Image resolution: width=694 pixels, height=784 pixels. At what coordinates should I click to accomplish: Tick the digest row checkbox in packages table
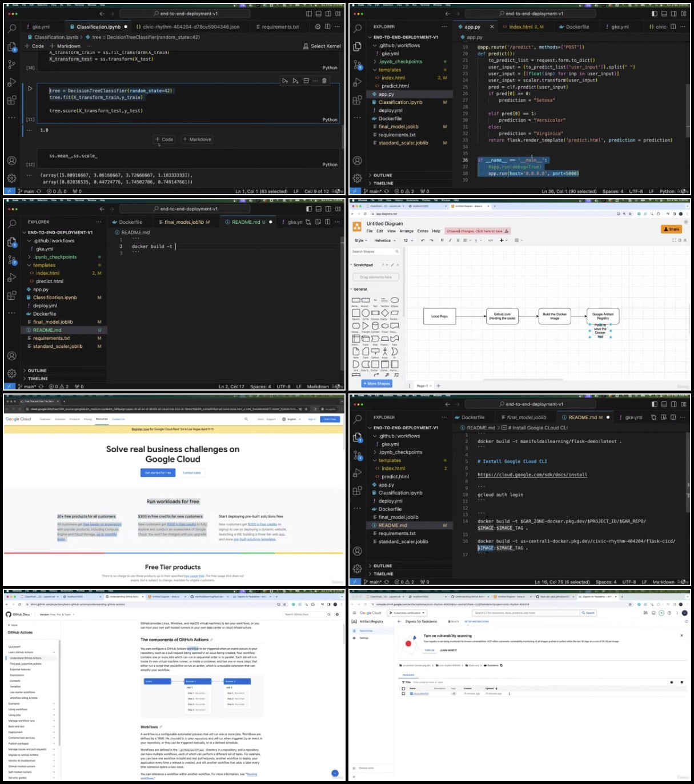point(403,694)
